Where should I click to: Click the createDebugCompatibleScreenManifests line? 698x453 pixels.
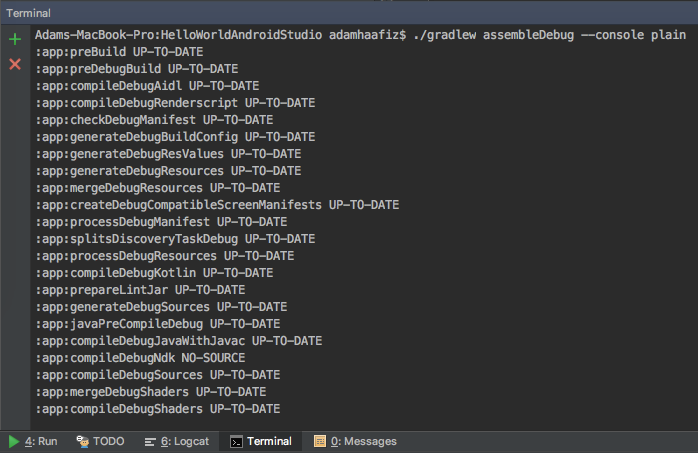tap(217, 205)
